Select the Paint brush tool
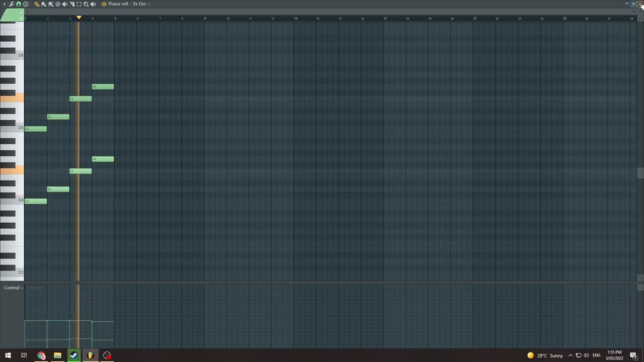The image size is (644, 362). 44,4
